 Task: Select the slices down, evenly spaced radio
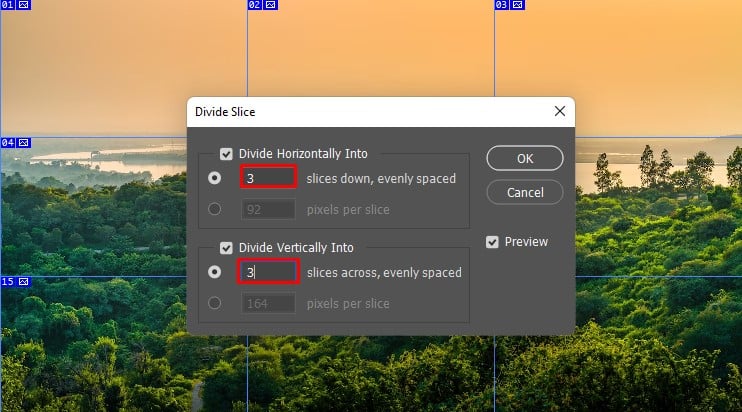pyautogui.click(x=214, y=178)
